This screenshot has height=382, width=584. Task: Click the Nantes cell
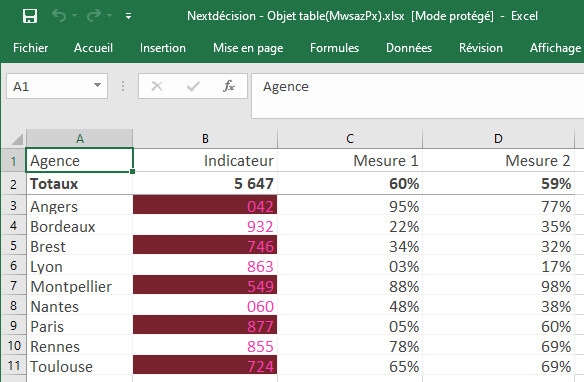(79, 306)
